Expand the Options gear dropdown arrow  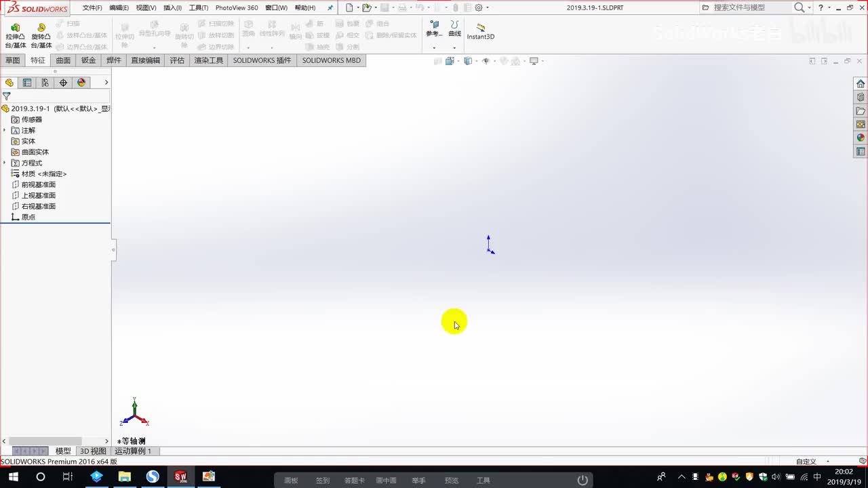click(488, 7)
